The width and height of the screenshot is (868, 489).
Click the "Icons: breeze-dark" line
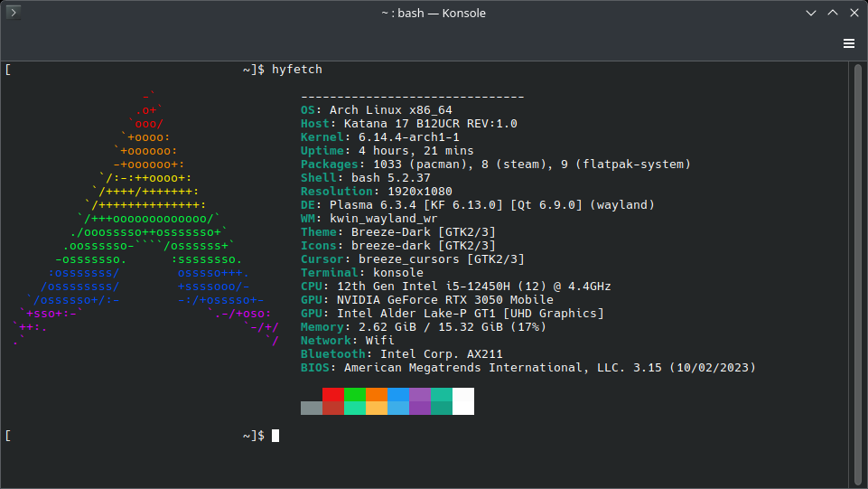pos(398,246)
